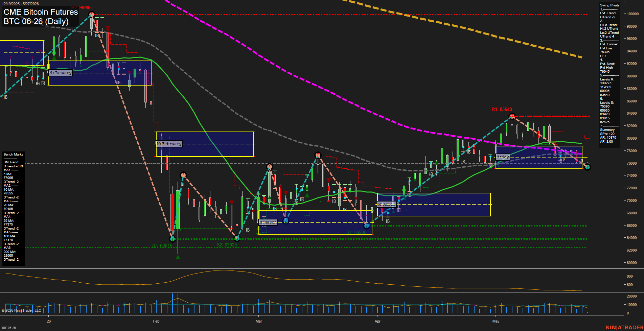Viewport: 644px width, 331px height.
Task: Click the '60000' price axis label
Action: point(632,263)
